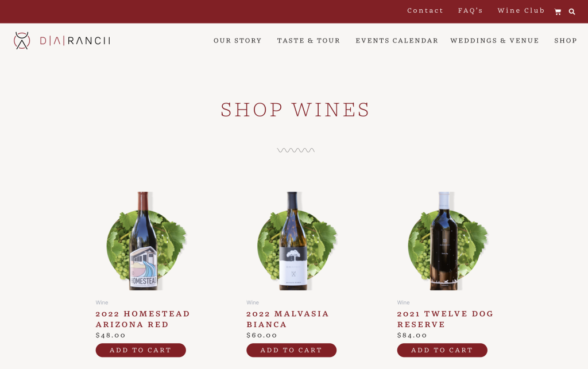This screenshot has width=588, height=369.
Task: Open the Wine Club link
Action: tap(521, 10)
